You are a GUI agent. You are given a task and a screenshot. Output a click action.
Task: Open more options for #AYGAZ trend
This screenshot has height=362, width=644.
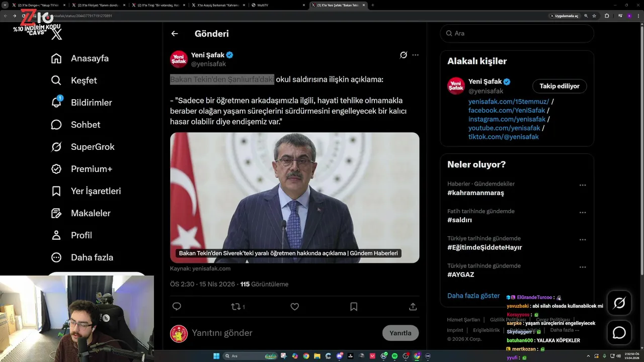coord(583,267)
